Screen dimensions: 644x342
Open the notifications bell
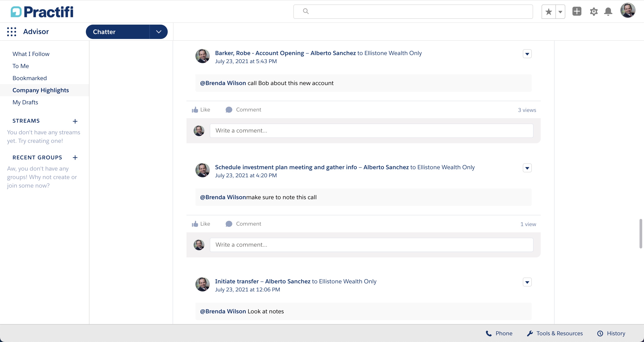pyautogui.click(x=608, y=12)
